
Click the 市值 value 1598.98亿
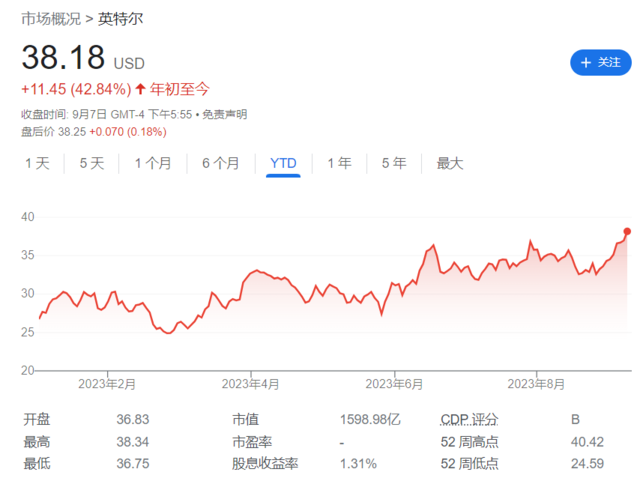tap(370, 420)
